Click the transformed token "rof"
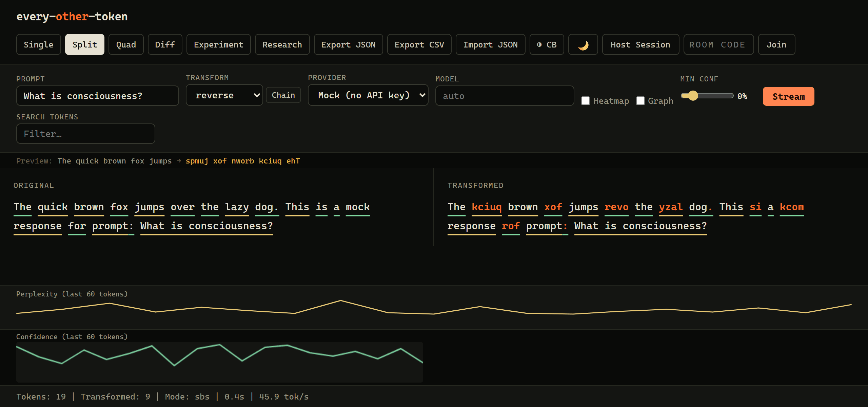Viewport: 868px width, 407px height. point(511,226)
